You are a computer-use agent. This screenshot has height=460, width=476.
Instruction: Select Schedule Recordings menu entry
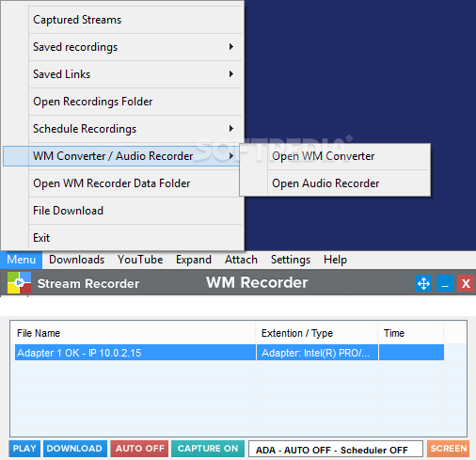[x=122, y=129]
